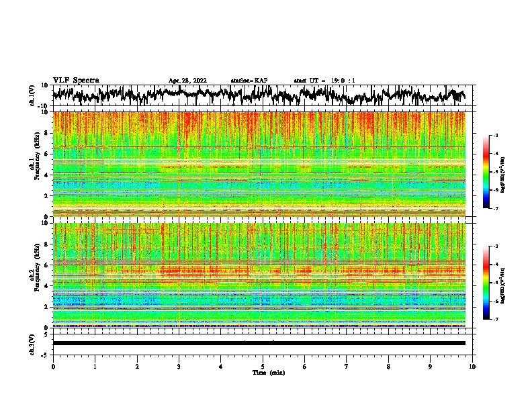Click the "-7" tick on upper colorbar
The height and width of the screenshot is (411, 532).
(495, 208)
